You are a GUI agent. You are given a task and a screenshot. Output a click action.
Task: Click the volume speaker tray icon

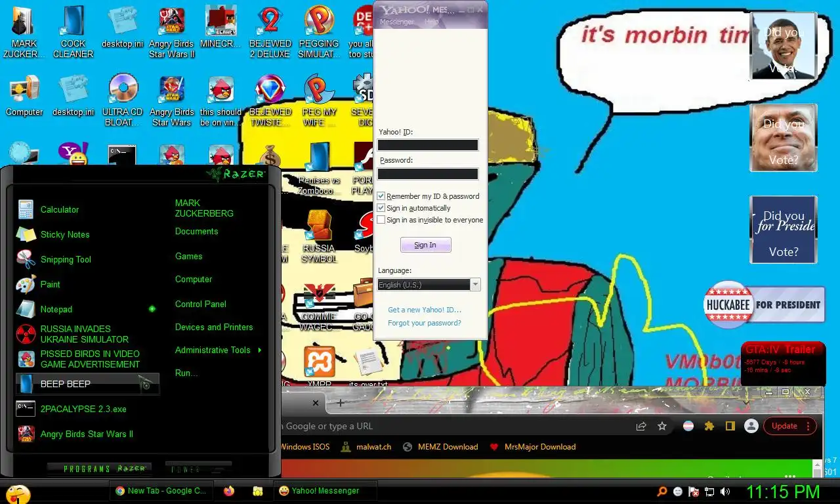click(725, 491)
